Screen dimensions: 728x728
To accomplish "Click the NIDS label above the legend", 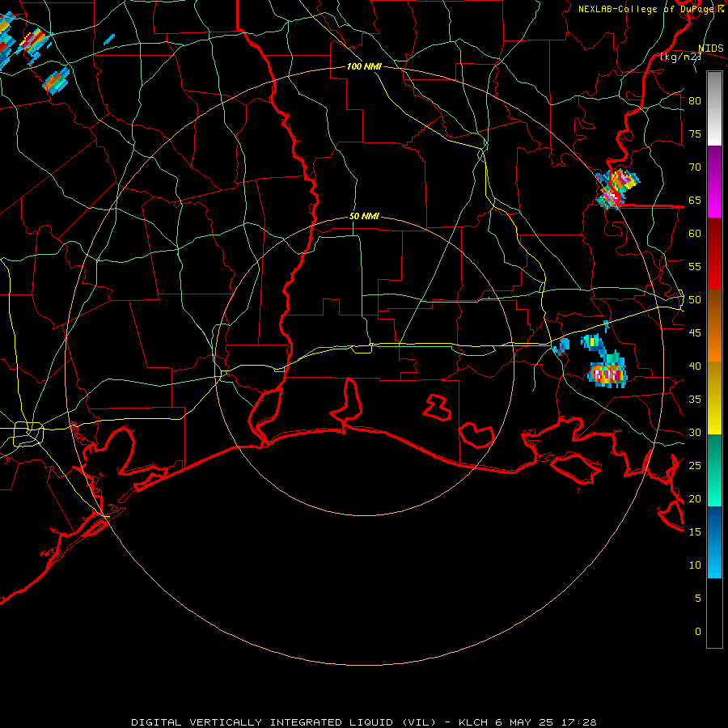I will coord(710,49).
